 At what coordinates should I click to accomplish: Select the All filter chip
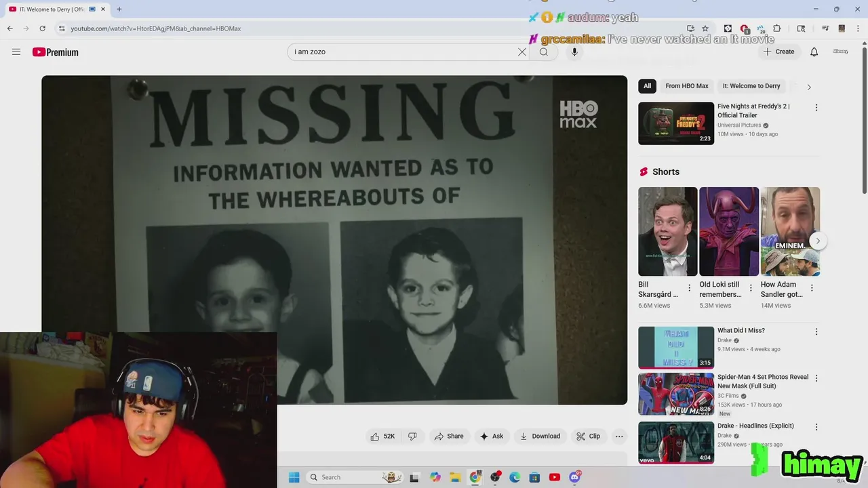tap(647, 86)
